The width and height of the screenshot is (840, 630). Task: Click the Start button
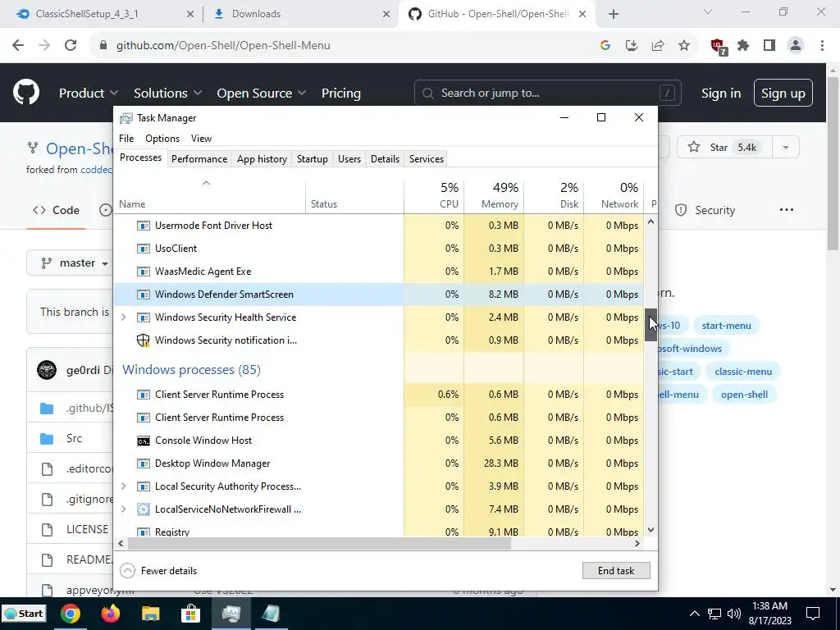(x=24, y=614)
